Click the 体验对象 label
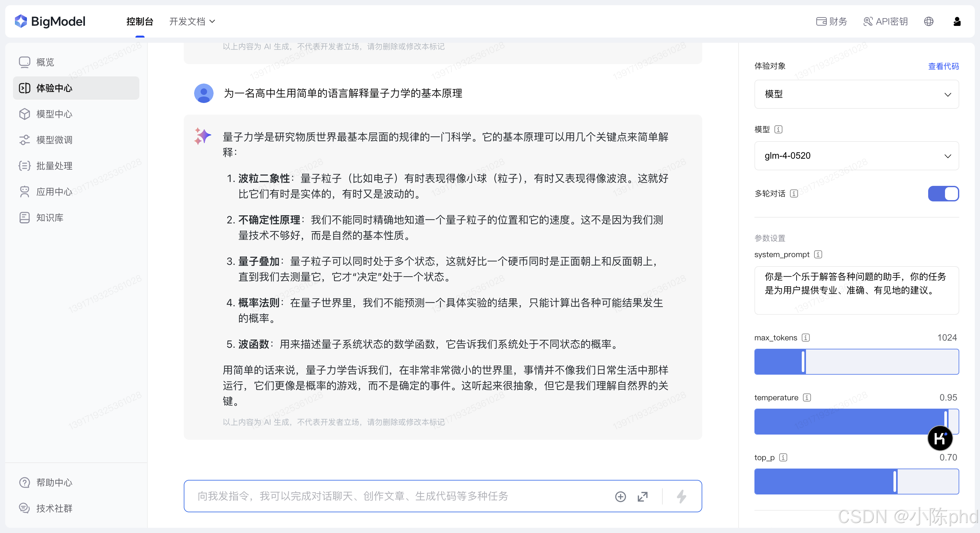The image size is (980, 533). click(x=770, y=66)
